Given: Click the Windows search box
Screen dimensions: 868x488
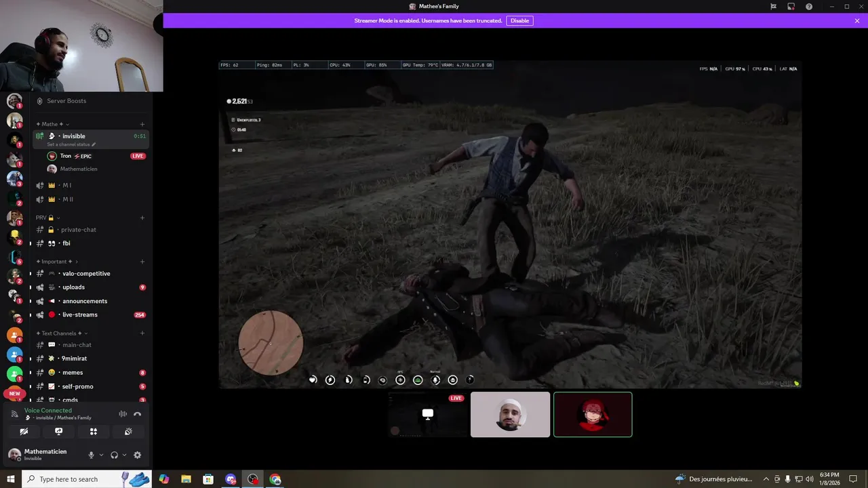Looking at the screenshot, I should pyautogui.click(x=87, y=479).
